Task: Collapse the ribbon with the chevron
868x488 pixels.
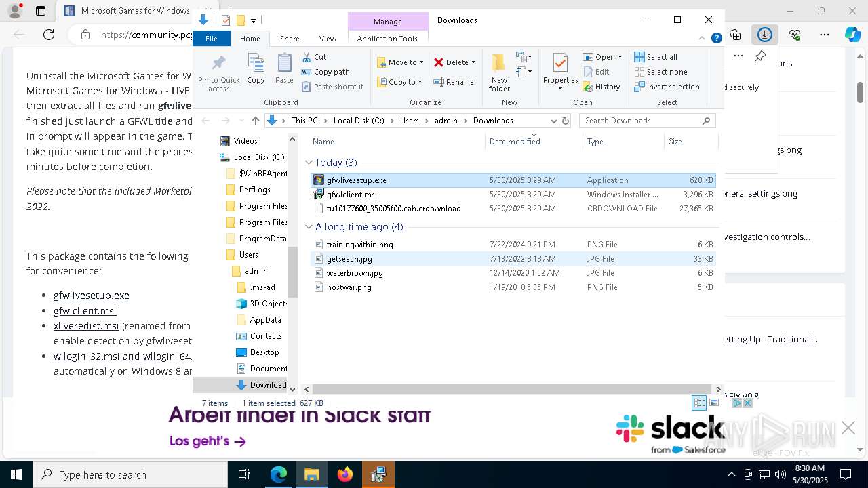Action: pyautogui.click(x=703, y=39)
